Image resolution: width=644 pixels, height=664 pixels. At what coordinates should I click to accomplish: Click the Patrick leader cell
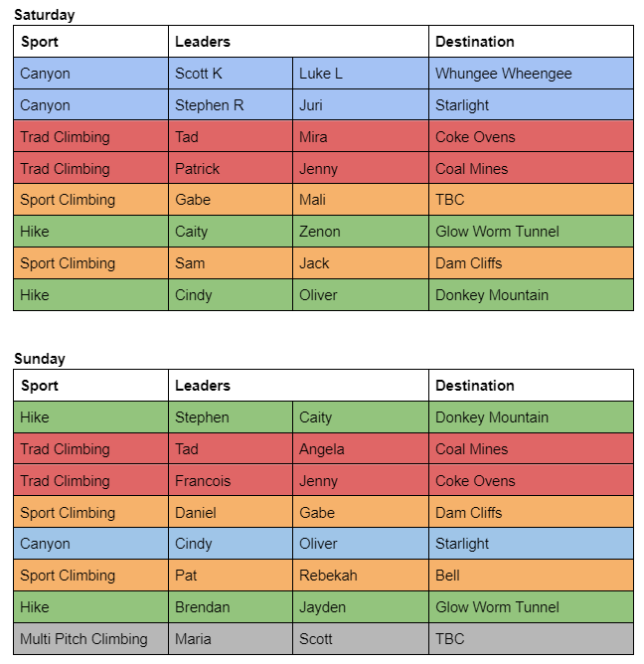pyautogui.click(x=231, y=169)
